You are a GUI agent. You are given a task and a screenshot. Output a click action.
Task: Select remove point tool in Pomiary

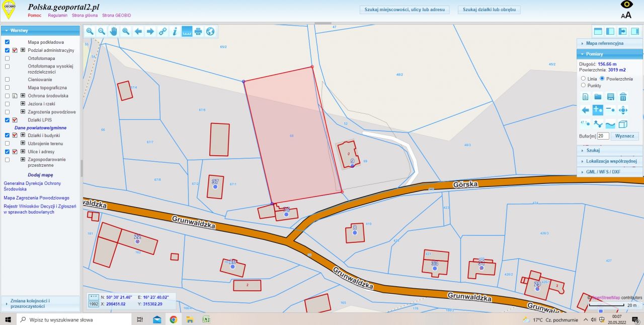pyautogui.click(x=610, y=110)
